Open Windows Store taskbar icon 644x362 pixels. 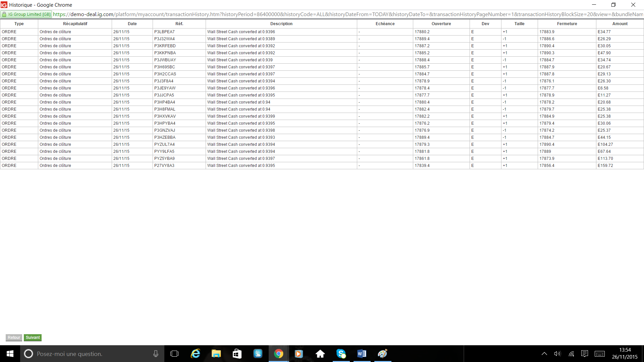point(237,354)
